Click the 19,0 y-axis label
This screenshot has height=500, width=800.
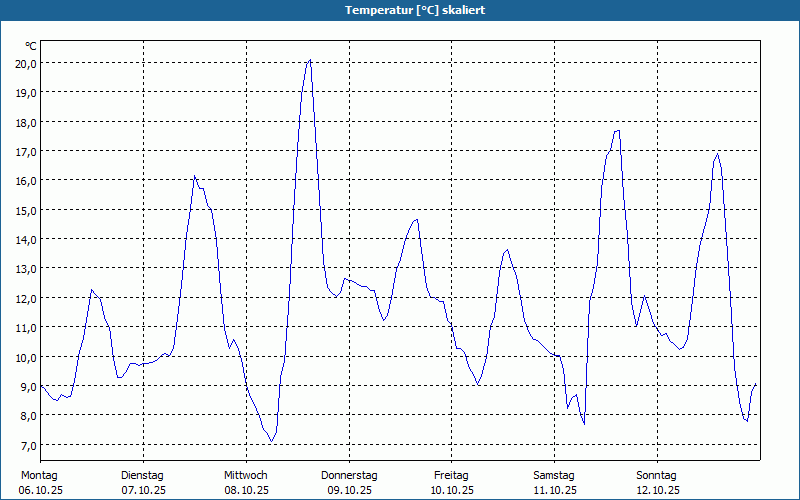(x=26, y=93)
